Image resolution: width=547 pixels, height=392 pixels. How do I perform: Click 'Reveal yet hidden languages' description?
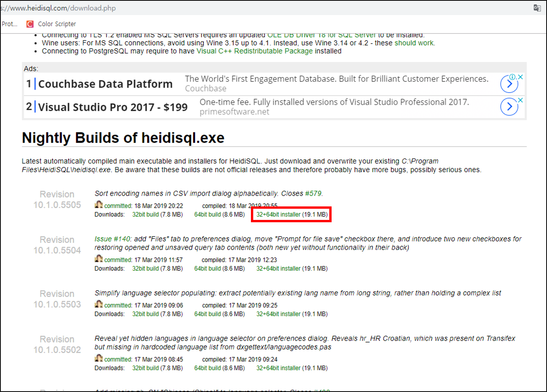(x=305, y=343)
